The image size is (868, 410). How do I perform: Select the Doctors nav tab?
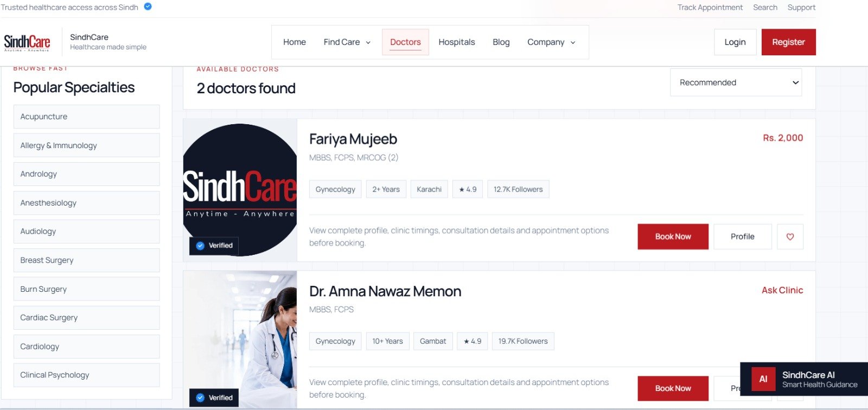[405, 42]
